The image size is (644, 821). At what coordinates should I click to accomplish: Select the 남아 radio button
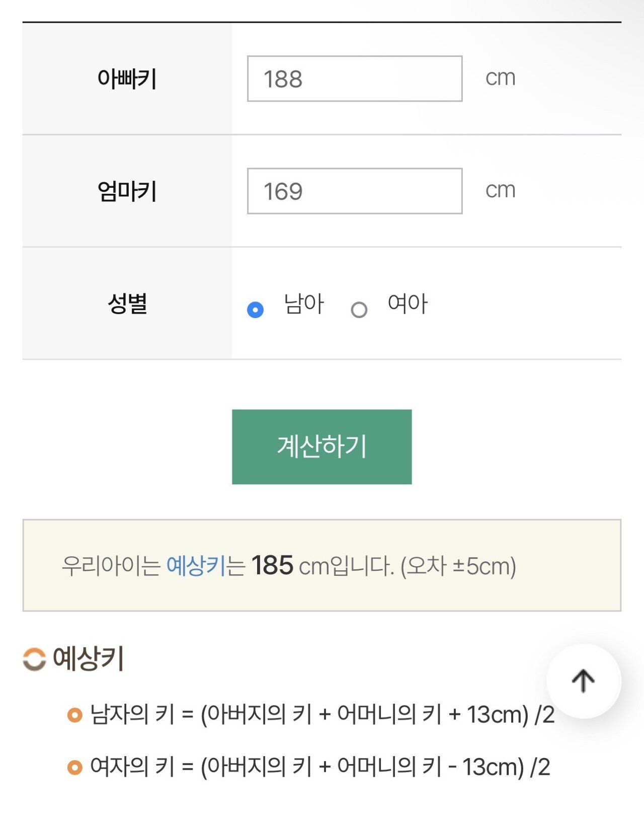256,309
